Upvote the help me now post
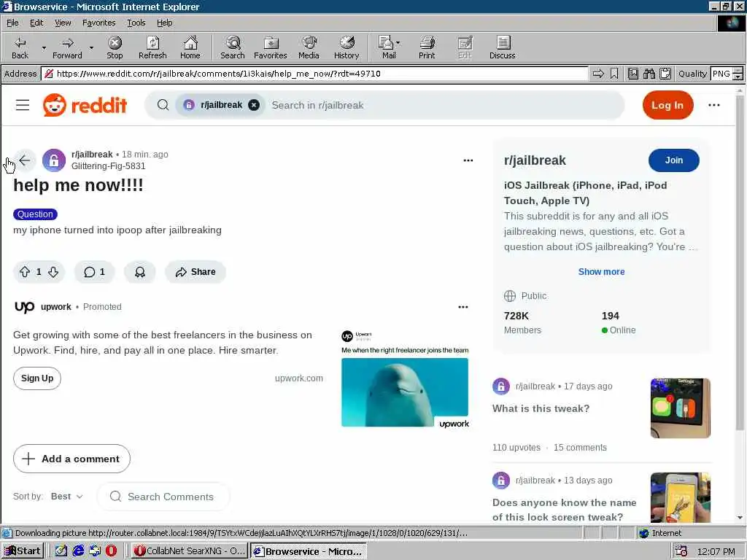 pos(25,272)
